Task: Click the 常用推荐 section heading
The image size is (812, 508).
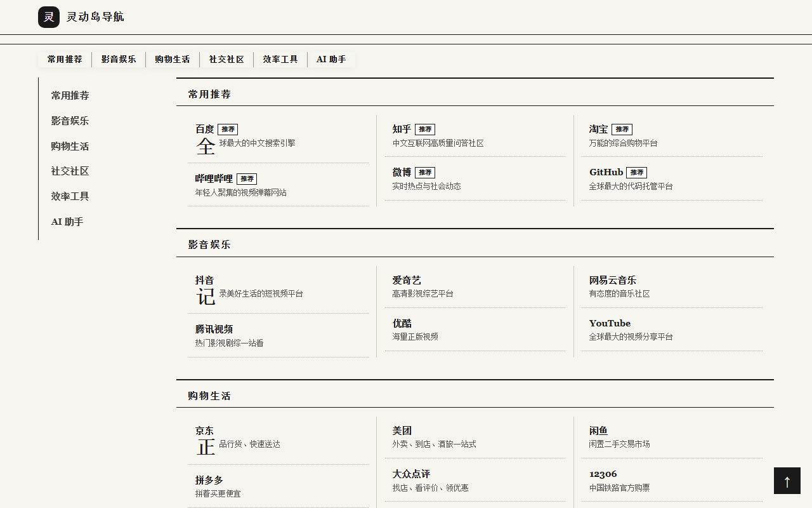Action: click(x=209, y=94)
